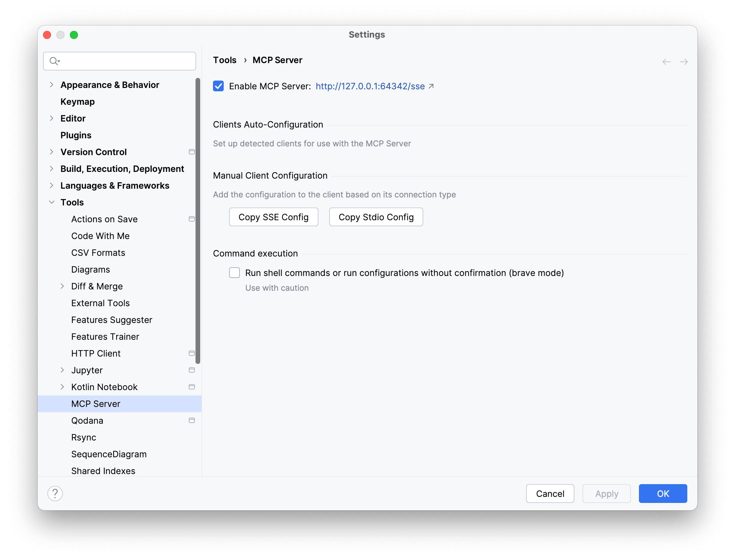Image resolution: width=735 pixels, height=560 pixels.
Task: Open the http://127.0.0.1:64342/sse link
Action: 370,86
